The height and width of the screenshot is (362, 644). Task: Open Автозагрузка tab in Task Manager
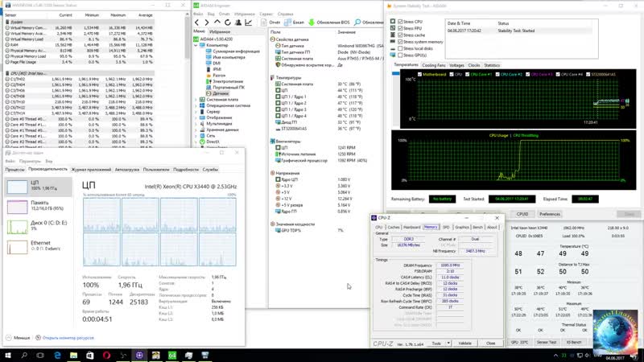point(127,170)
